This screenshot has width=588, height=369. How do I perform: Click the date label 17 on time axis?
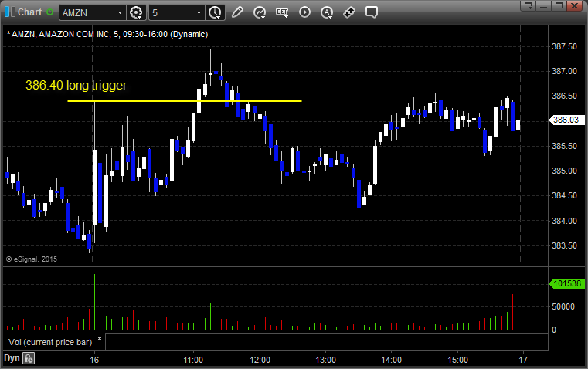tap(523, 360)
